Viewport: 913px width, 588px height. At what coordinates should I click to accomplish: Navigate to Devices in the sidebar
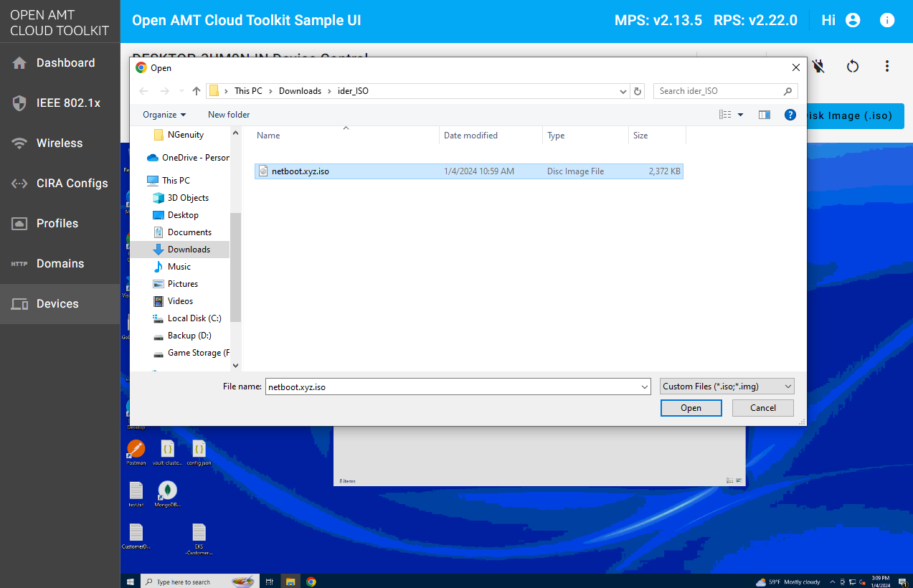point(57,304)
